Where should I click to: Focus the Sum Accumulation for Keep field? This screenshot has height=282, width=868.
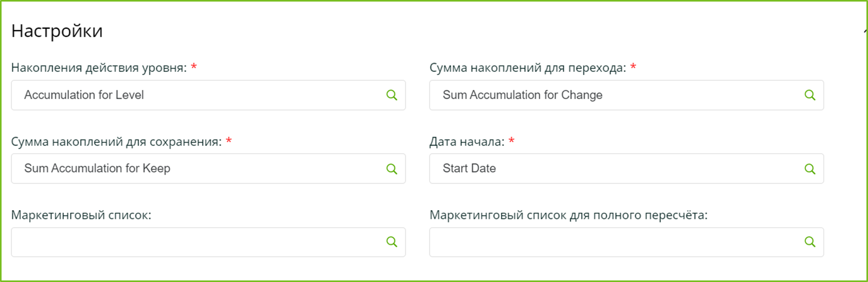[x=198, y=169]
